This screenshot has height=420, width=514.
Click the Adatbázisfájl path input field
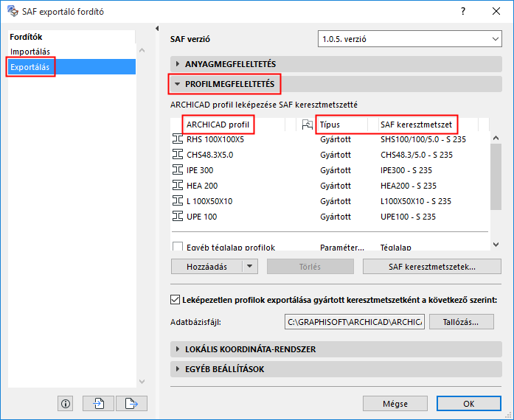355,322
